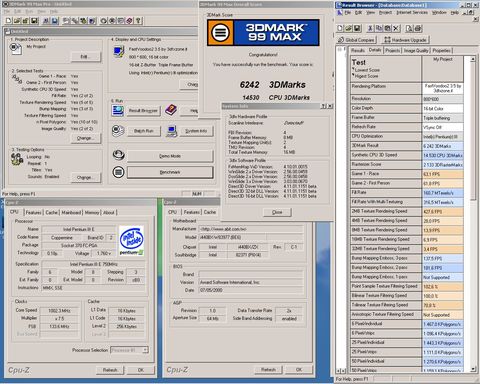Click the Manufacturer field in right CPU-Z
Screen dimensions: 480x384
251,229
